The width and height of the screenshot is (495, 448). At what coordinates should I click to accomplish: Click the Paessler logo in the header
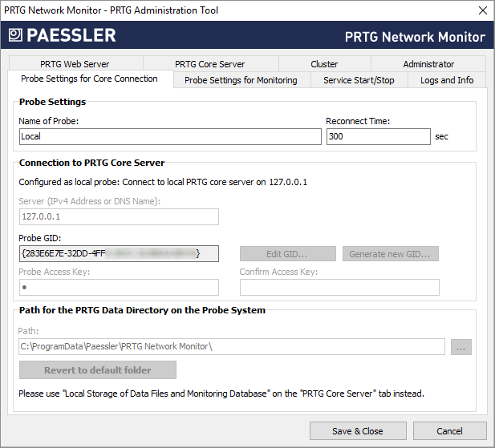[63, 35]
